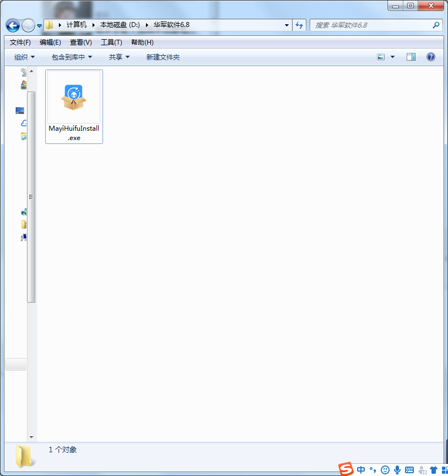Click the Sogou voice input microphone

pyautogui.click(x=397, y=470)
